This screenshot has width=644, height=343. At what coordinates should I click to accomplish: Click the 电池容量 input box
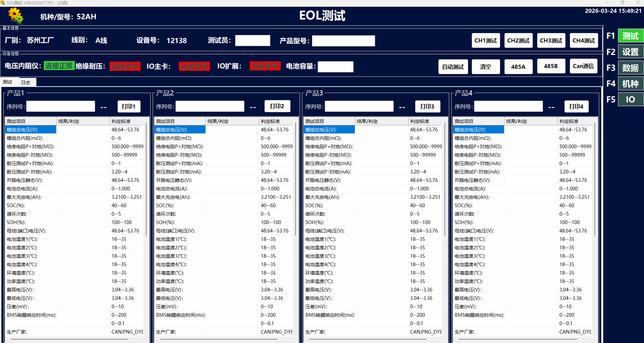tap(335, 67)
